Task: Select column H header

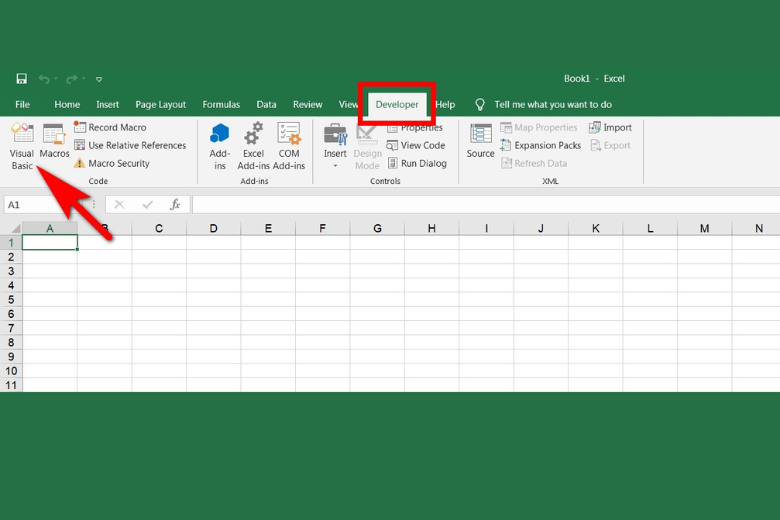Action: [432, 228]
